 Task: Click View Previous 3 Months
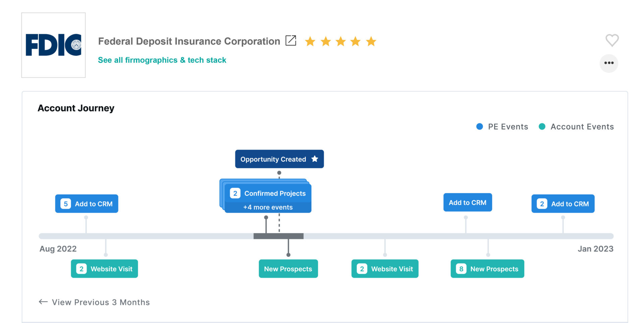(x=101, y=302)
